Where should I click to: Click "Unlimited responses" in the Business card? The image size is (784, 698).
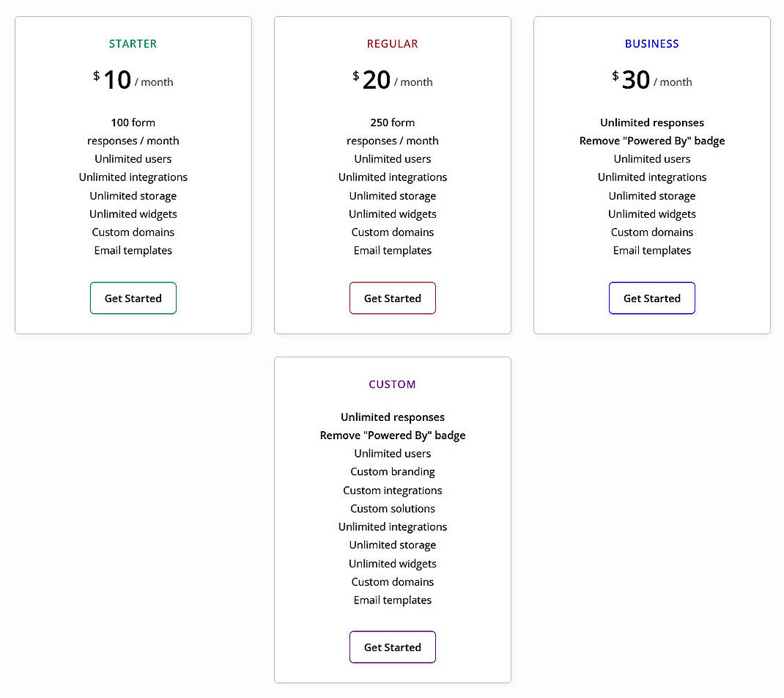(651, 122)
